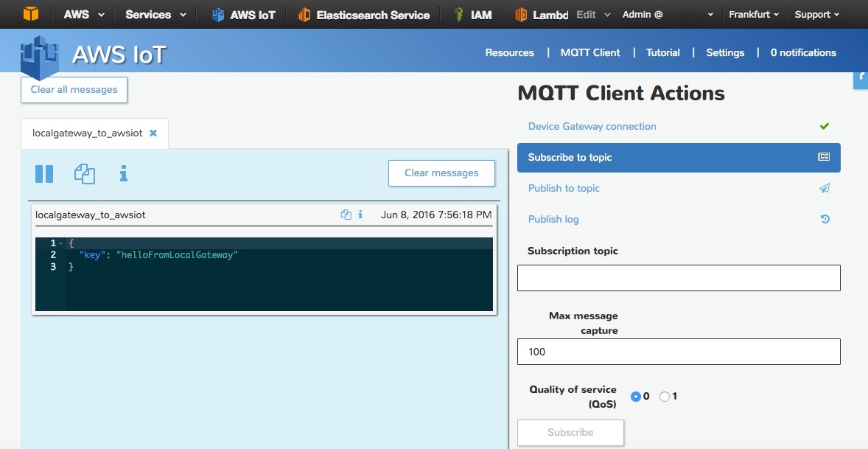This screenshot has height=449, width=868.
Task: Click the Subscribe button
Action: point(570,432)
